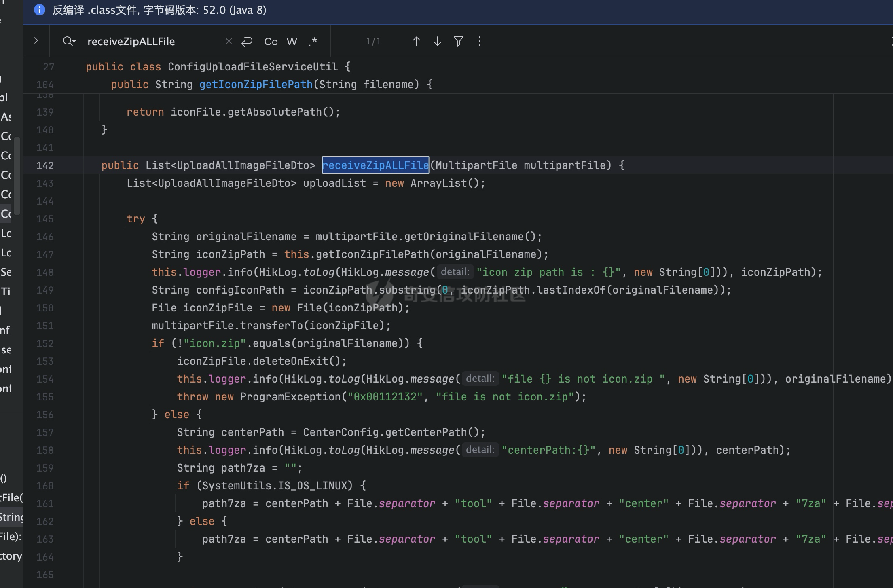
Task: Click "icon.zip" string on line 152
Action: [215, 343]
